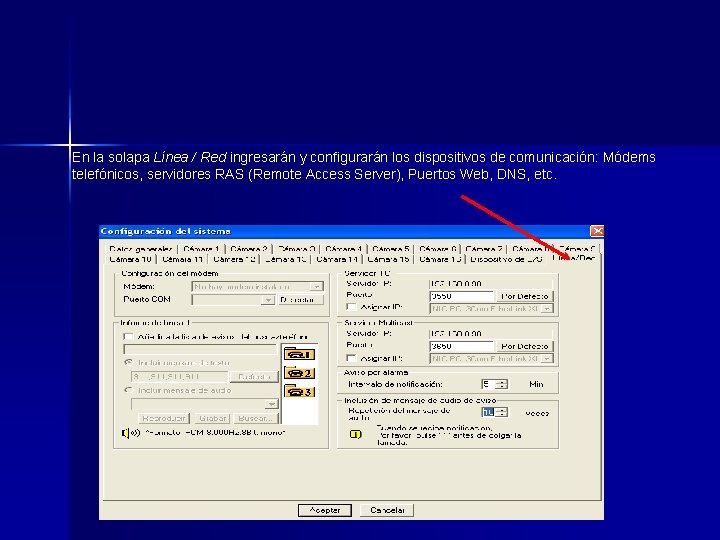The height and width of the screenshot is (540, 720).
Task: Click the Reproducir audio button
Action: pos(163,418)
